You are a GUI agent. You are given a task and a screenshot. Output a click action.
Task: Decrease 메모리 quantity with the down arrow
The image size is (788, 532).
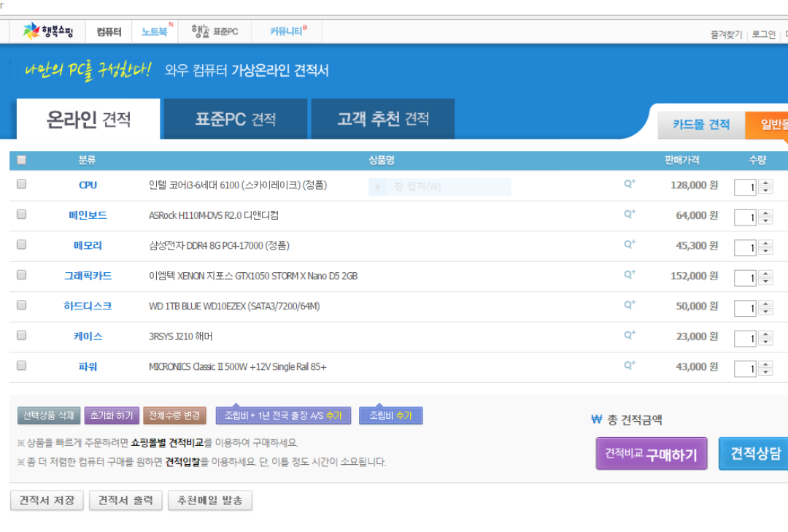click(765, 252)
